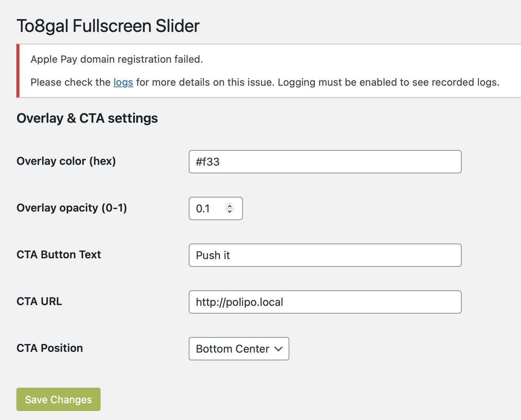Click the chevron arrow beside Bottom Center
The width and height of the screenshot is (521, 420).
pyautogui.click(x=278, y=349)
